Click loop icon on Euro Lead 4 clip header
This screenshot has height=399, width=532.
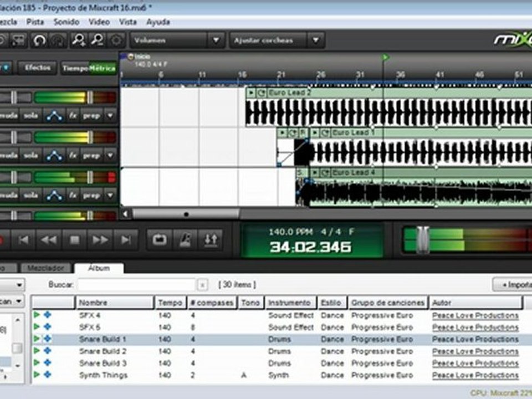(325, 173)
